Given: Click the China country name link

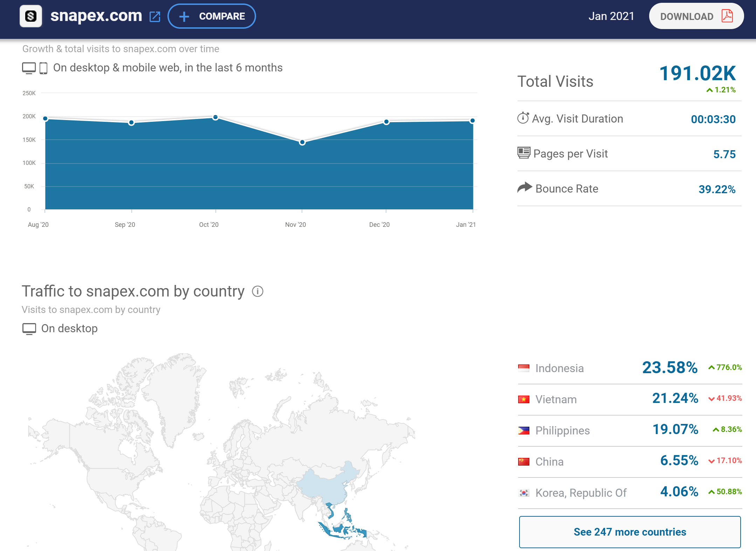Looking at the screenshot, I should [x=549, y=461].
